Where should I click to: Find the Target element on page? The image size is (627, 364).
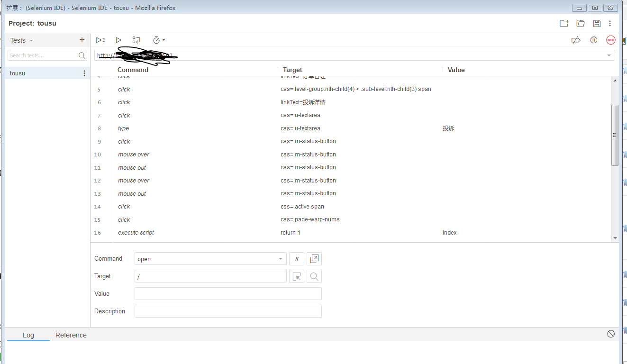pos(314,276)
